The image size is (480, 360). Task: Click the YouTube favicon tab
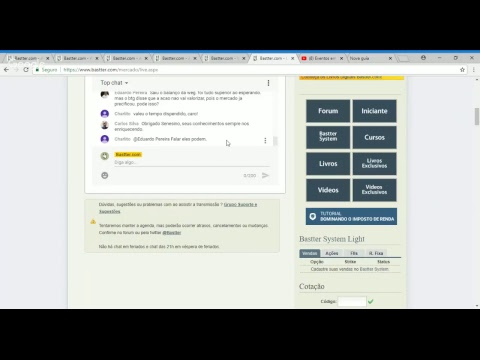point(304,58)
